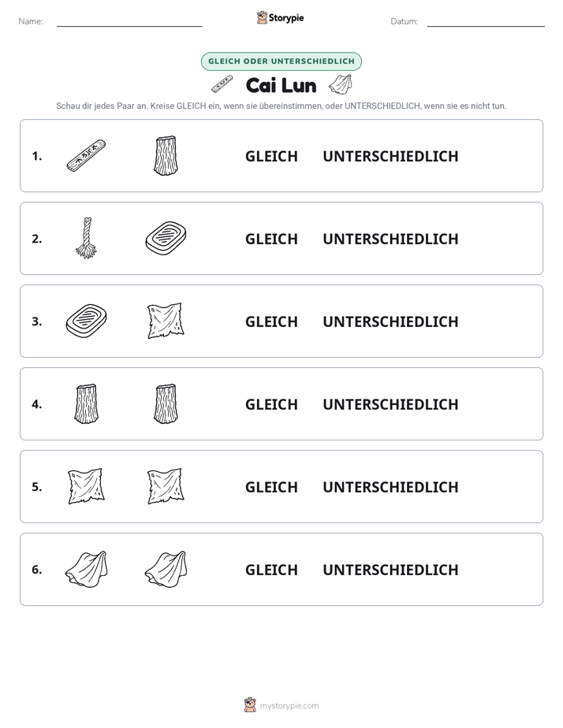Click the GLEICH ODER UNTERSCHIEDLICH badge
This screenshot has height=728, width=563.
click(x=281, y=61)
